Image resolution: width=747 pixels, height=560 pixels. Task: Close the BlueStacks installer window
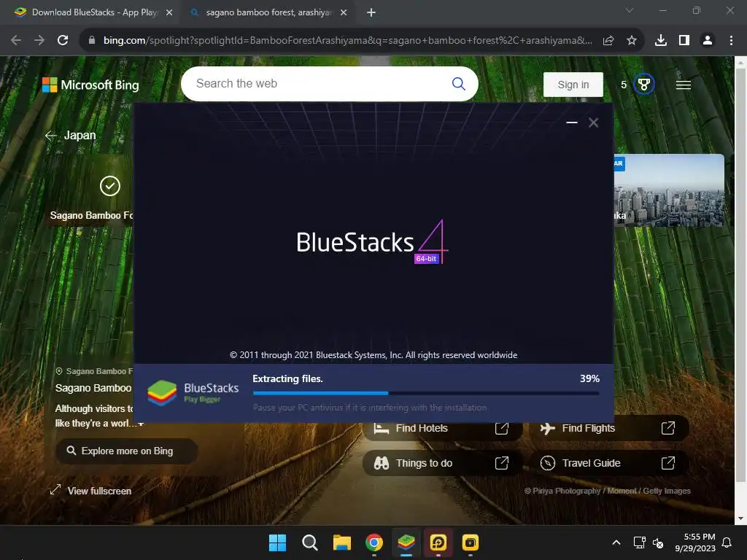tap(593, 122)
